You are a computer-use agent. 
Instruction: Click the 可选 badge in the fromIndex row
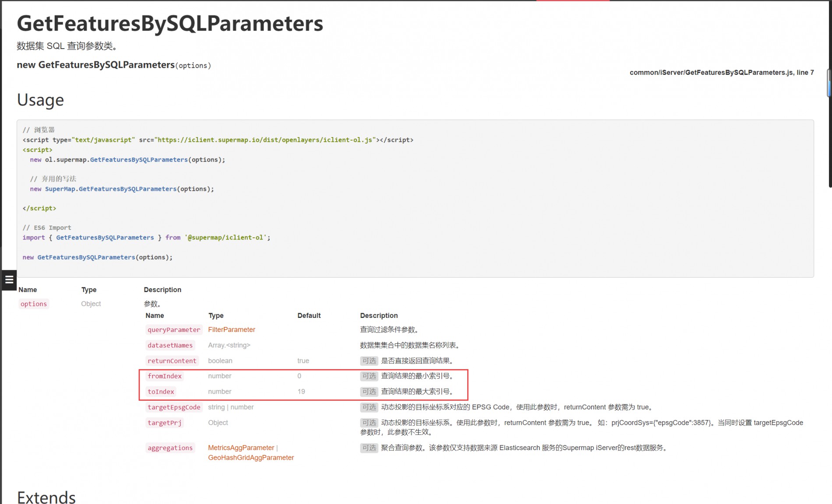(369, 376)
